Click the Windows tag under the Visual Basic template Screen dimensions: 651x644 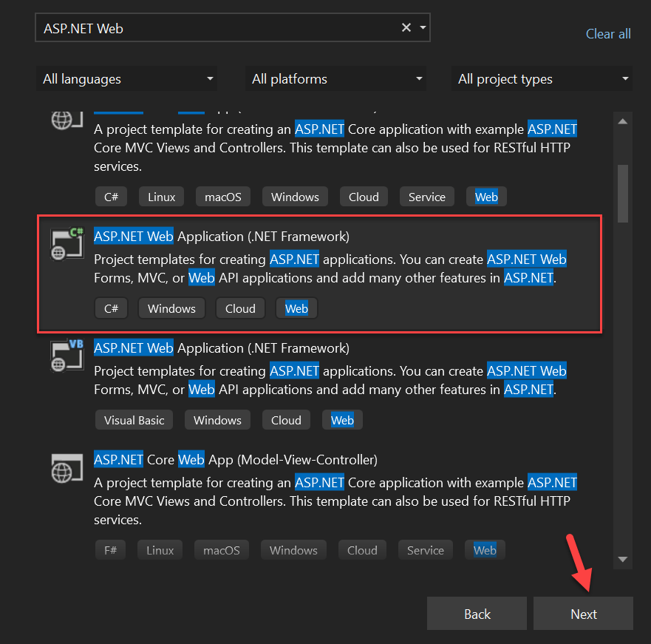point(217,420)
